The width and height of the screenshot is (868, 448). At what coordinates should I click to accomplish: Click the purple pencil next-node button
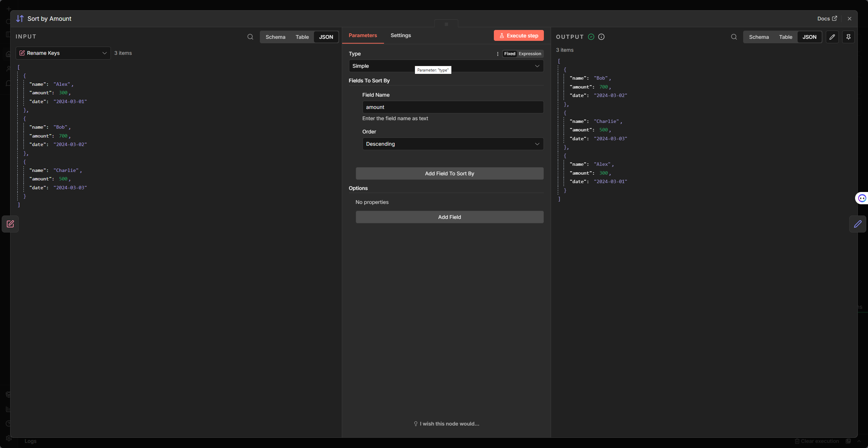coord(857,224)
